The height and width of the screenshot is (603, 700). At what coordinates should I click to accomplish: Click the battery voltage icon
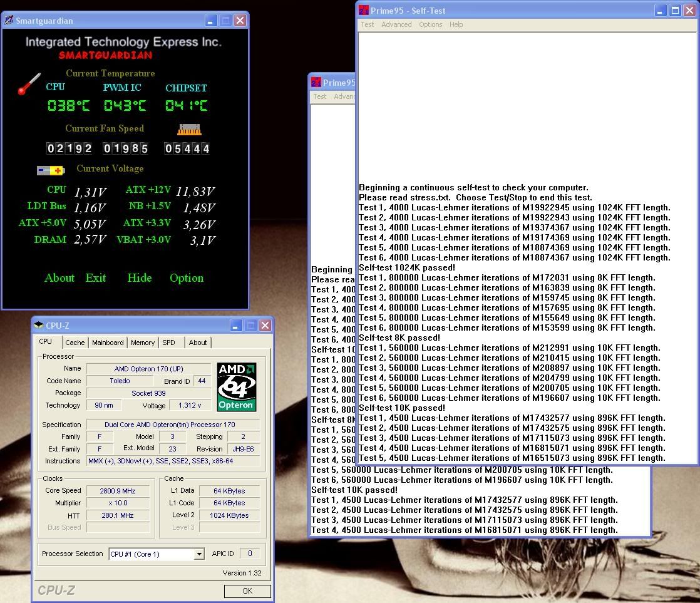point(51,170)
